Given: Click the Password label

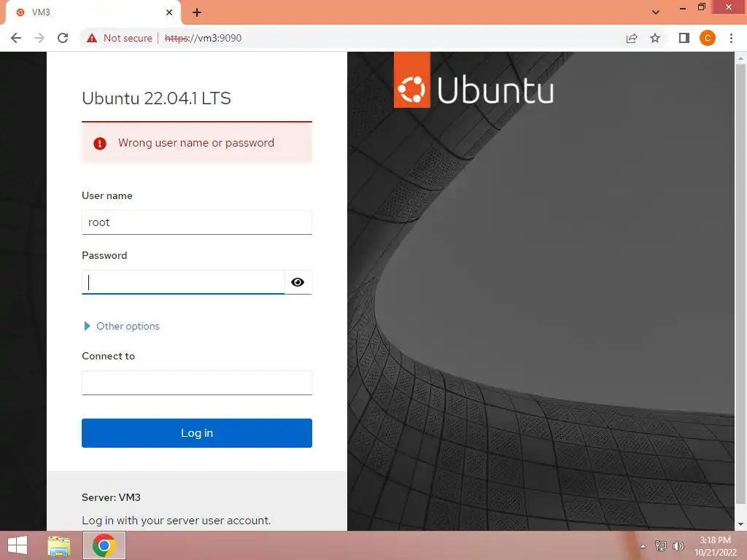Looking at the screenshot, I should pos(104,255).
